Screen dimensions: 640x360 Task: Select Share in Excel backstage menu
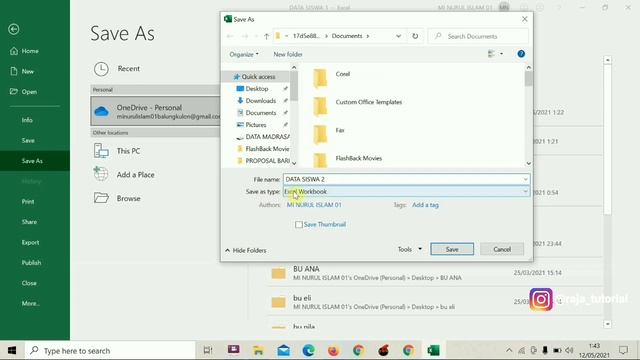[29, 222]
